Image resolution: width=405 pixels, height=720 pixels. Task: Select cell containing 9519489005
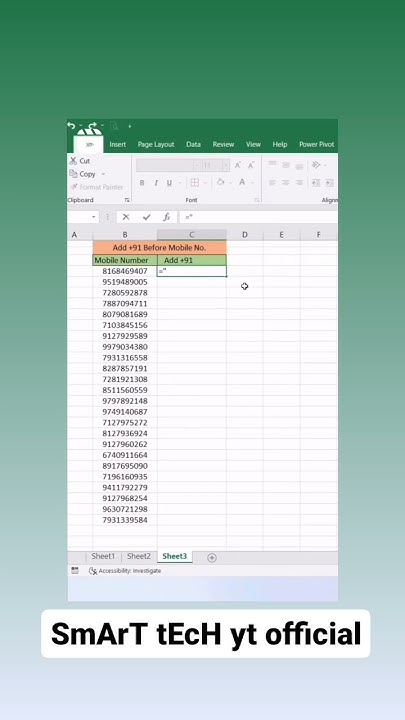coord(125,282)
